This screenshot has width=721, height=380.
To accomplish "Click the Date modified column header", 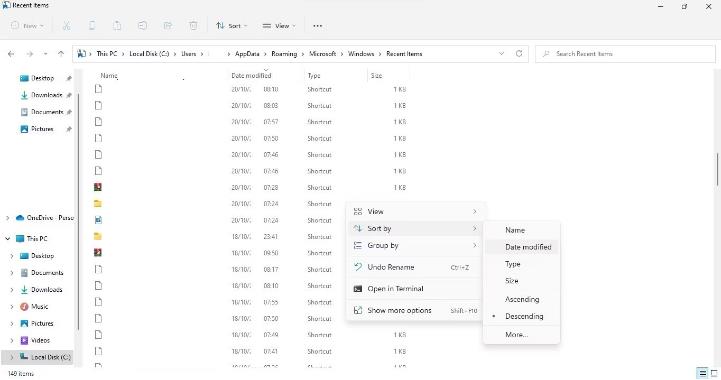I will click(x=251, y=75).
